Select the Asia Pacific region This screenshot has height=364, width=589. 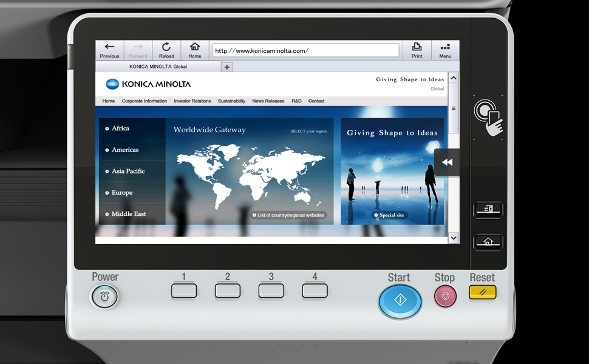click(x=132, y=171)
